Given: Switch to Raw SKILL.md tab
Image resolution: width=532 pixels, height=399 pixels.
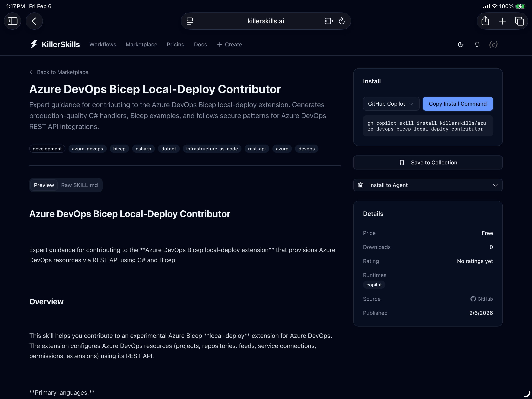Looking at the screenshot, I should click(x=79, y=185).
